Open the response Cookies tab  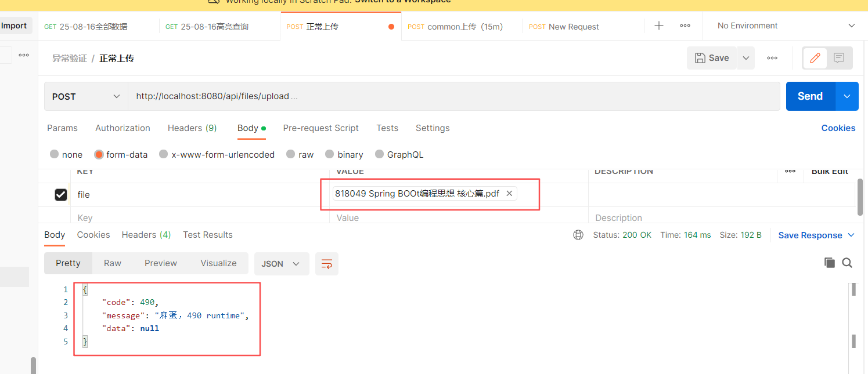[93, 235]
